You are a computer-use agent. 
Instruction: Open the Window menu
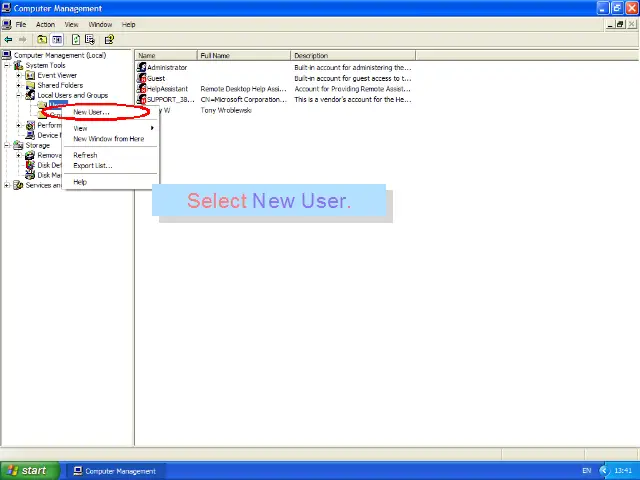(x=100, y=24)
